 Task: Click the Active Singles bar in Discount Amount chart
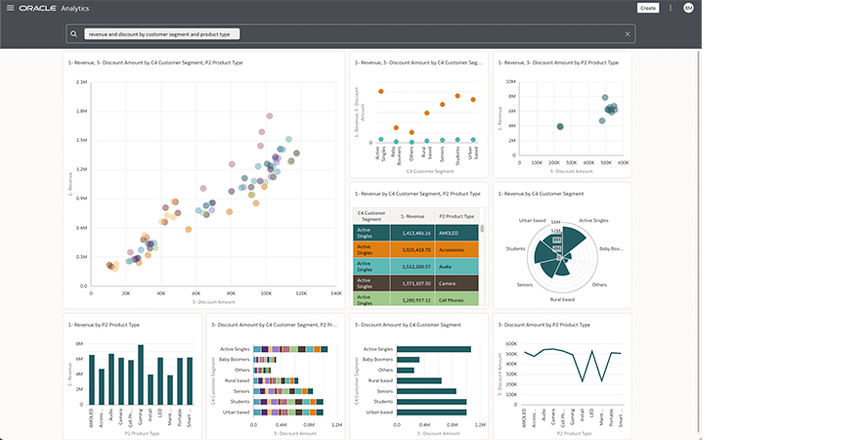pos(430,349)
